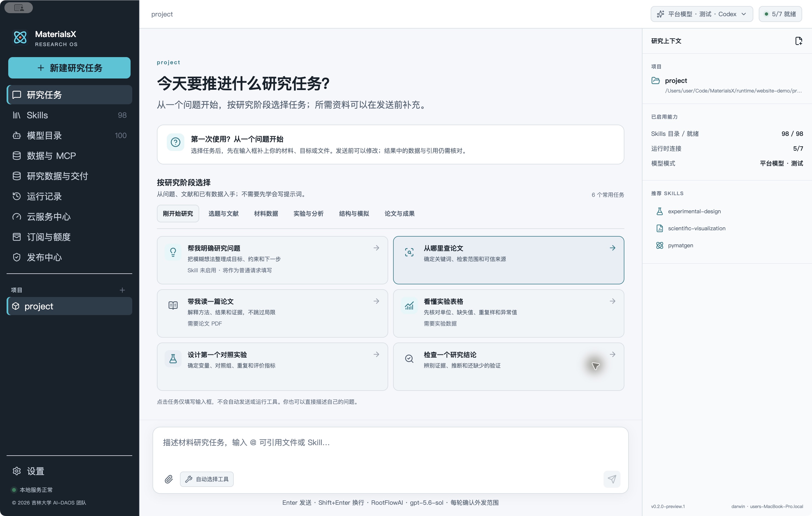
Task: Click the paperclip attach file icon
Action: [x=169, y=479]
